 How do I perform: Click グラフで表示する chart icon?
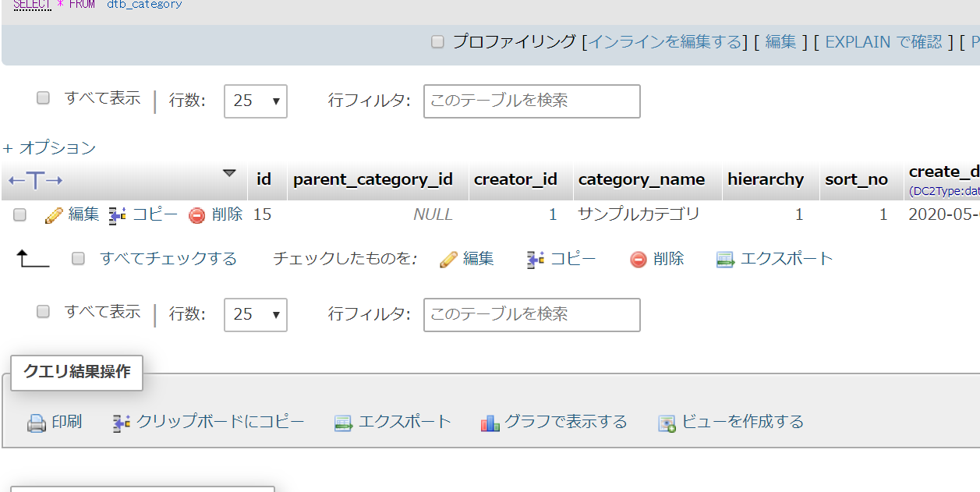point(490,423)
